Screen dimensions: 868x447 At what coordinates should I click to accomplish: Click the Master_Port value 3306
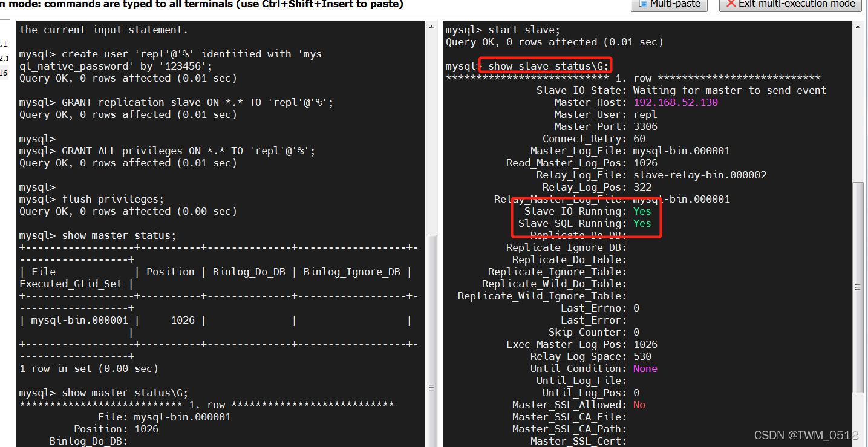click(x=645, y=126)
